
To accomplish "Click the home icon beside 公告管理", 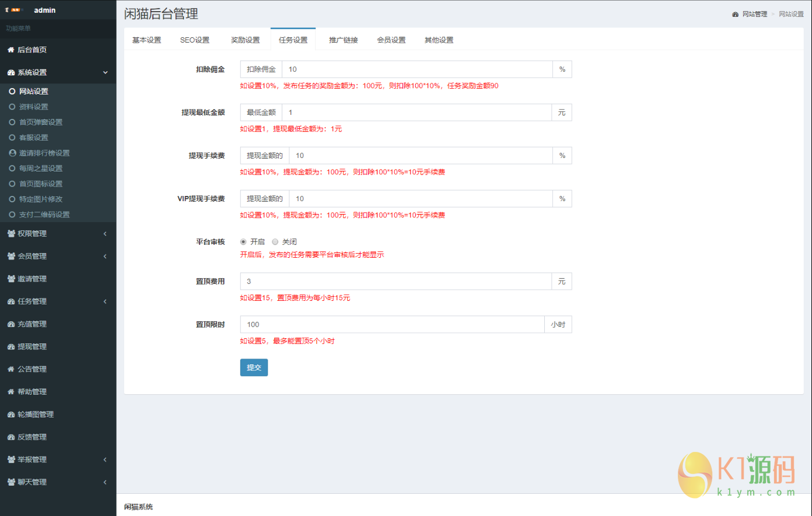I will (x=11, y=370).
